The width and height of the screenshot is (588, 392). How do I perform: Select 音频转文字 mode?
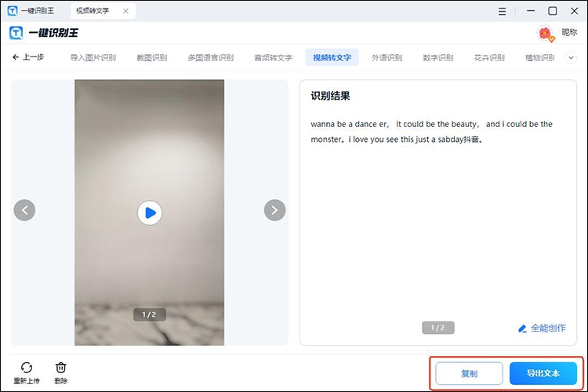pos(274,58)
